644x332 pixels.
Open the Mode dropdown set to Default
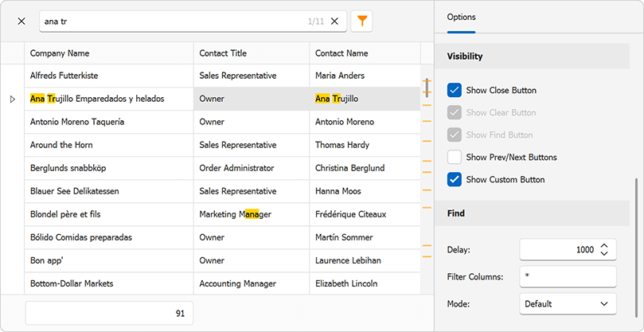coord(568,303)
